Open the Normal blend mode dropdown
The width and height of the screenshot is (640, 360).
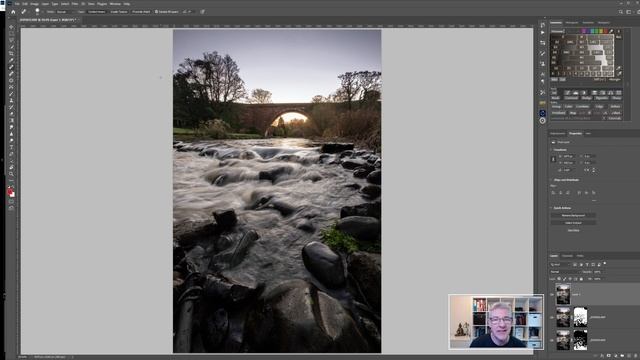coord(566,272)
